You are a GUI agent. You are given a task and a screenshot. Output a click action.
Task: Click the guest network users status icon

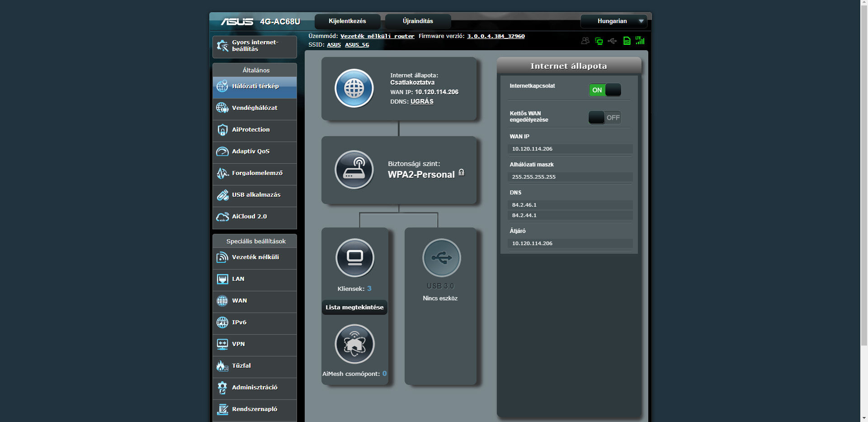point(585,41)
